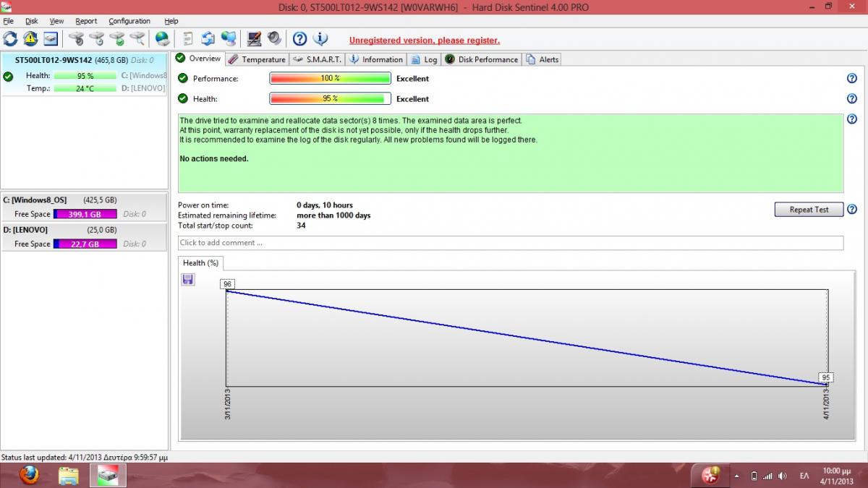Viewport: 868px width, 488px height.
Task: Click the Unregistered version, please register link
Action: tap(425, 40)
